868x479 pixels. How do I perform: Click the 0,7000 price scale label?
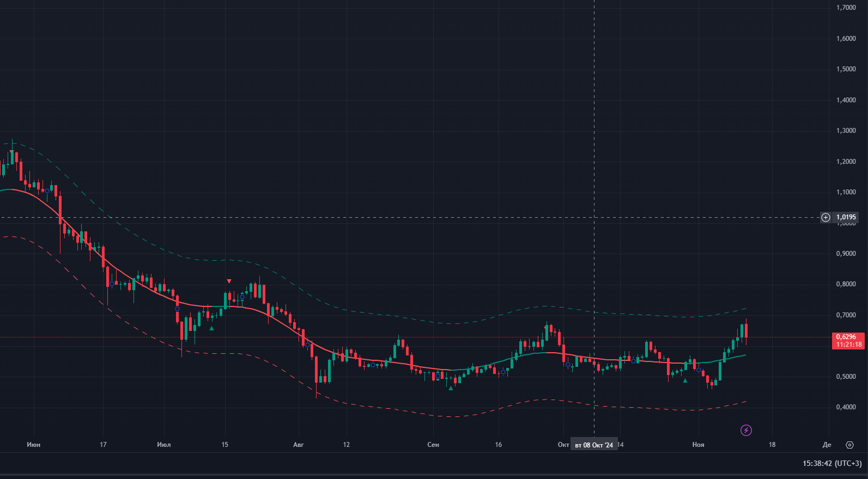click(x=846, y=315)
